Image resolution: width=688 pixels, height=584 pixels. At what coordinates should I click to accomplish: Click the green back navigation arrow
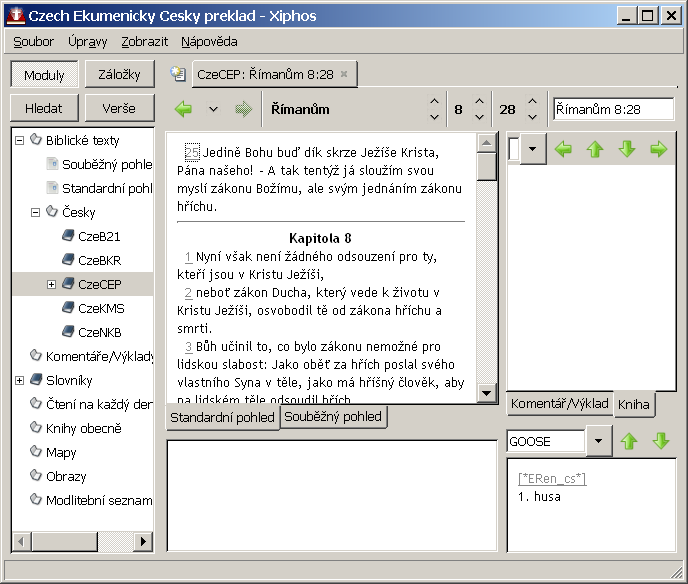[183, 109]
